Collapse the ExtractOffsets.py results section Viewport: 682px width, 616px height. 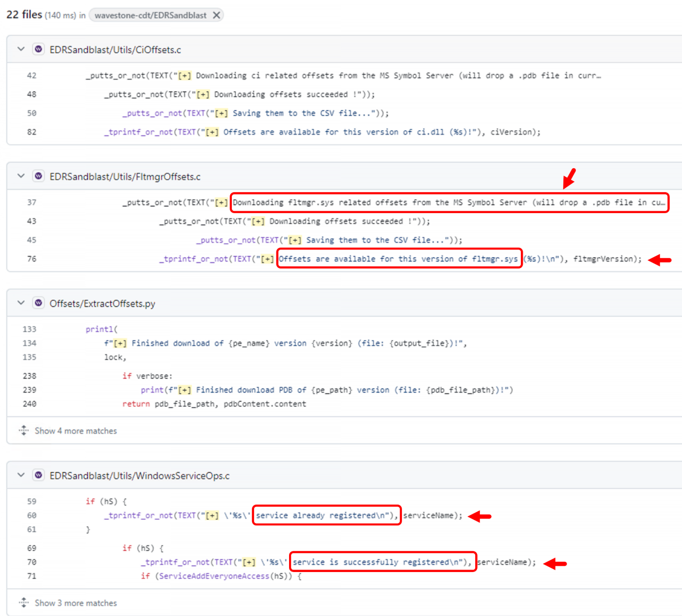(21, 303)
